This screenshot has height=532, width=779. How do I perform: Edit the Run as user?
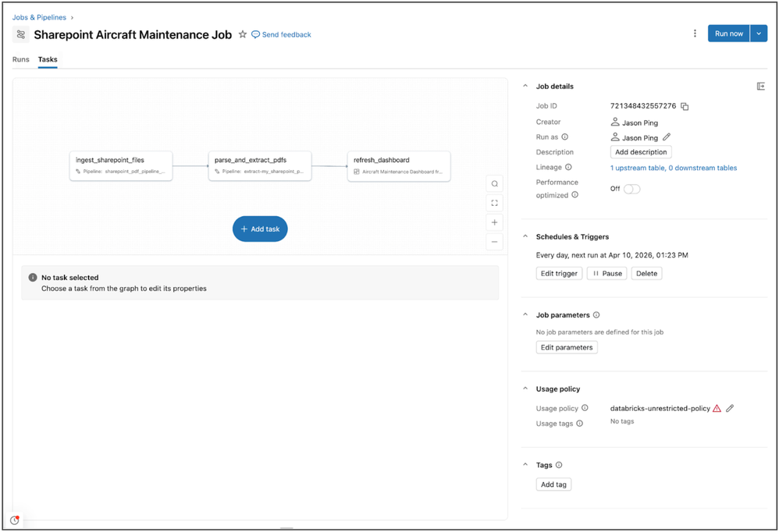[x=667, y=137]
